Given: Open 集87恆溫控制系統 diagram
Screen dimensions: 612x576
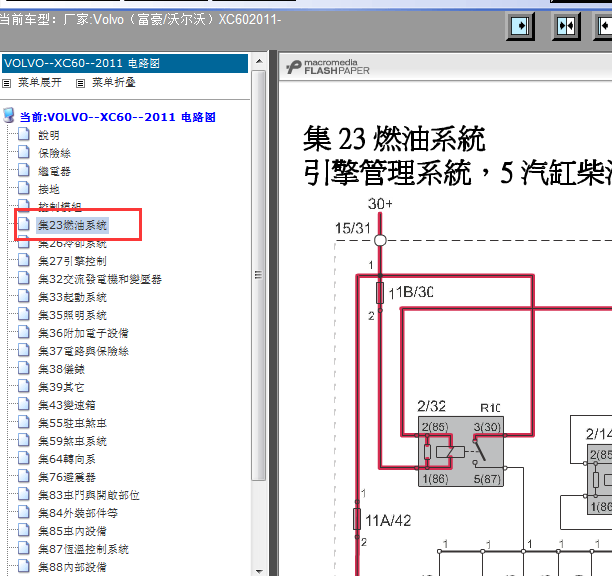Looking at the screenshot, I should tap(83, 549).
